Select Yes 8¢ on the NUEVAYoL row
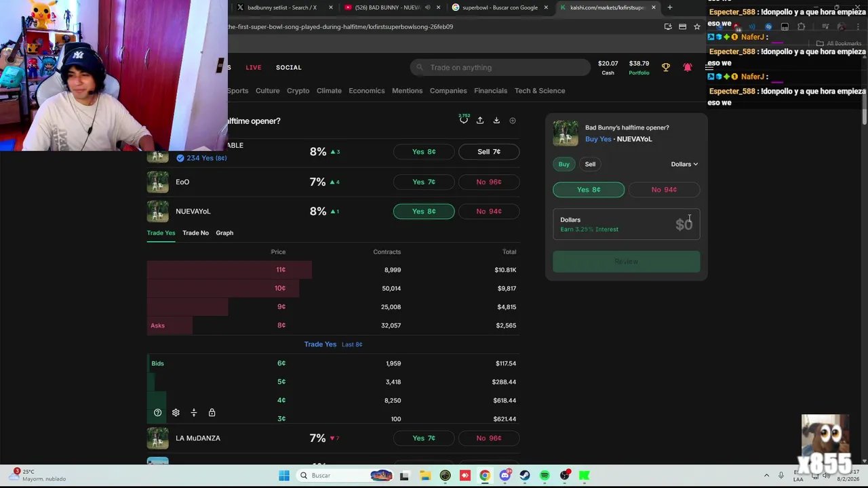Screen dimensions: 868x488 (424, 211)
